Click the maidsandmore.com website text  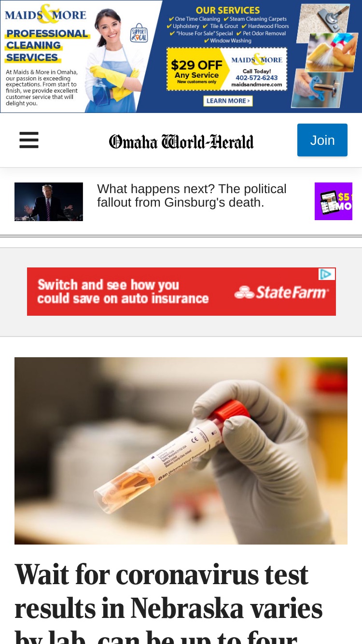[257, 84]
